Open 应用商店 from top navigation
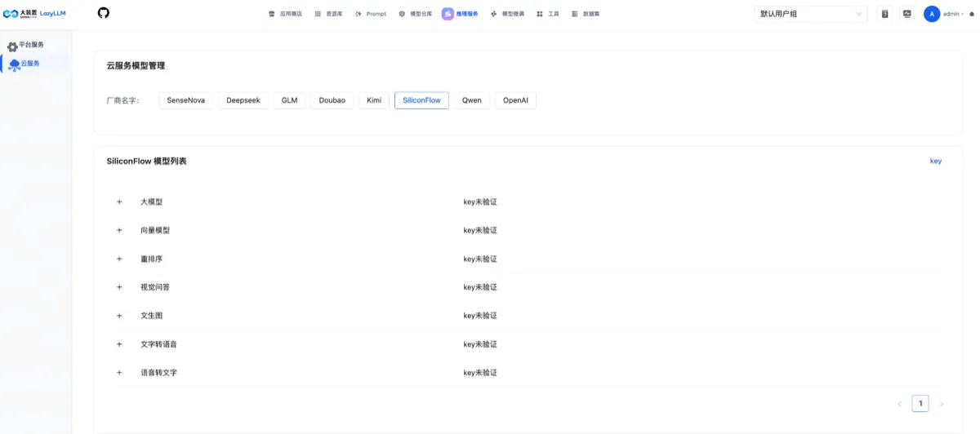This screenshot has width=980, height=434. pyautogui.click(x=285, y=14)
